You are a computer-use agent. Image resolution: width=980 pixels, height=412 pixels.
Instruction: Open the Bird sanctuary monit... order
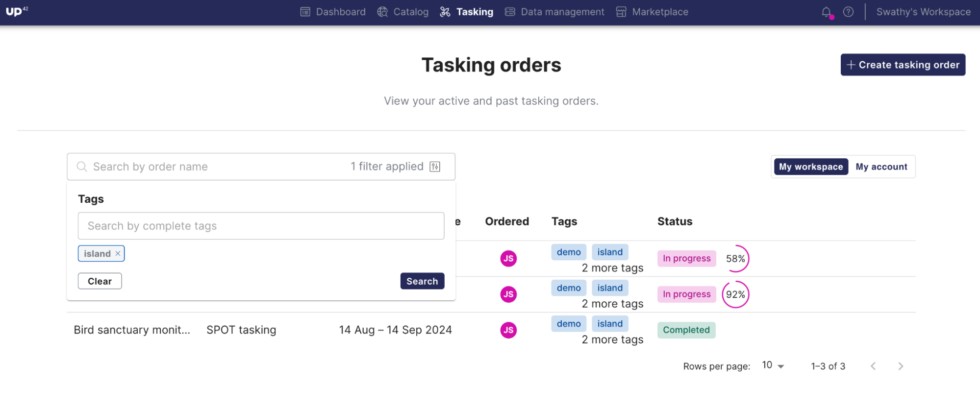pos(132,330)
